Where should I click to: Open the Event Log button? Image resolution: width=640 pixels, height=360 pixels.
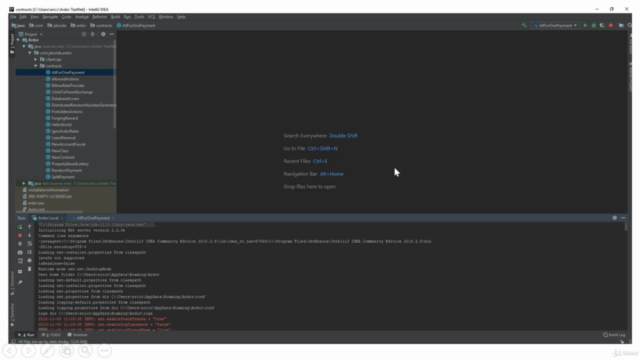pyautogui.click(x=614, y=335)
